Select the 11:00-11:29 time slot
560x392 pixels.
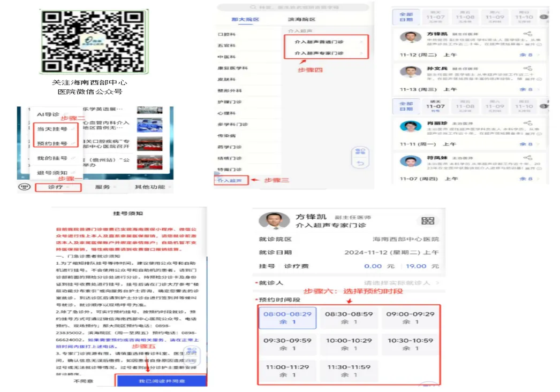(x=287, y=371)
